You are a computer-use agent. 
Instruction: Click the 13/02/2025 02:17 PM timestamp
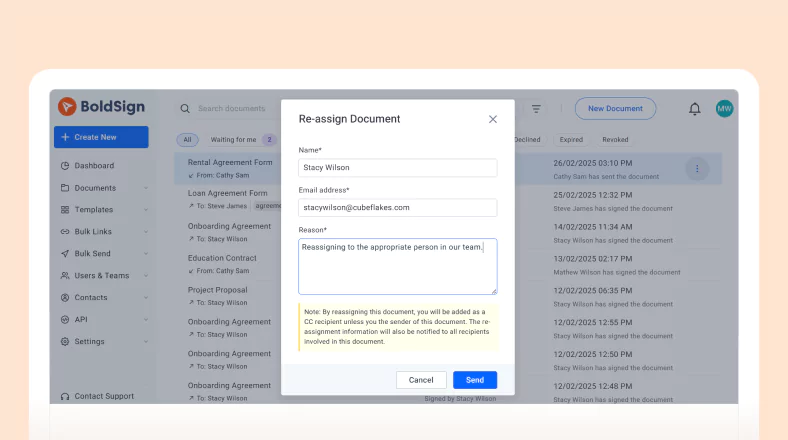[593, 259]
